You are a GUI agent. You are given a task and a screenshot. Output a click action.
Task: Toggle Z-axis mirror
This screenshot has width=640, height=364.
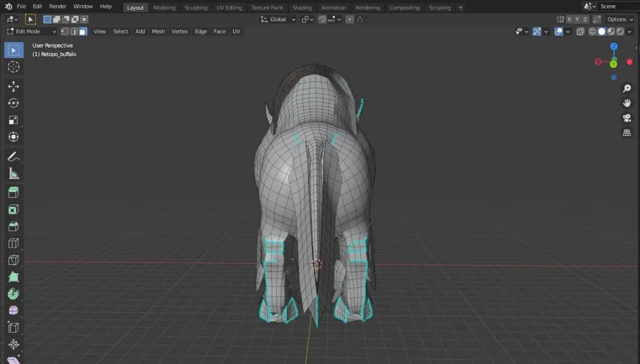[x=585, y=19]
